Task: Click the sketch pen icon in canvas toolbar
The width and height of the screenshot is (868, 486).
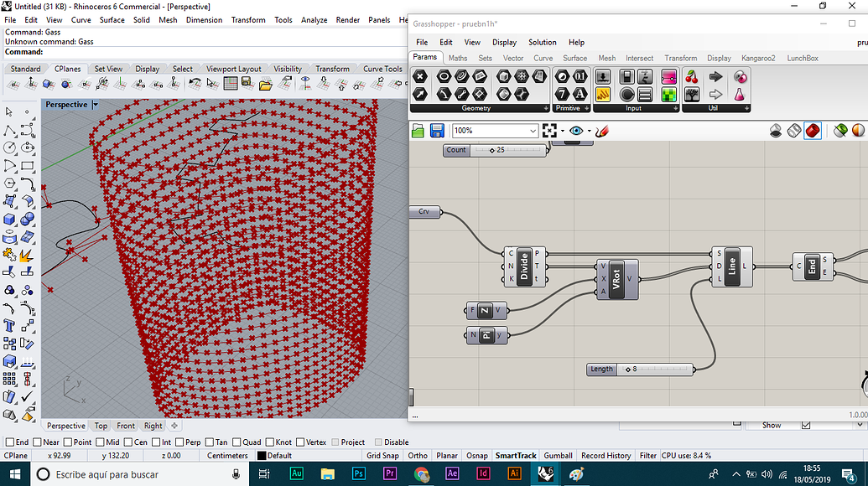Action: click(601, 131)
